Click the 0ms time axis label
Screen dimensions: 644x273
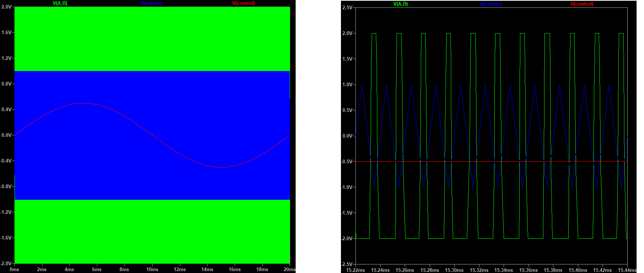pyautogui.click(x=14, y=269)
